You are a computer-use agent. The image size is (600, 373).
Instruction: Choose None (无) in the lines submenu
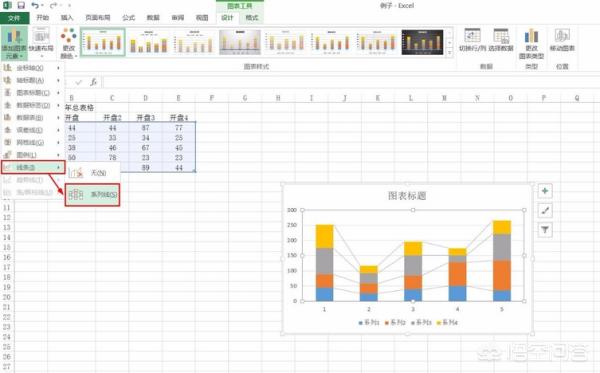(x=92, y=173)
